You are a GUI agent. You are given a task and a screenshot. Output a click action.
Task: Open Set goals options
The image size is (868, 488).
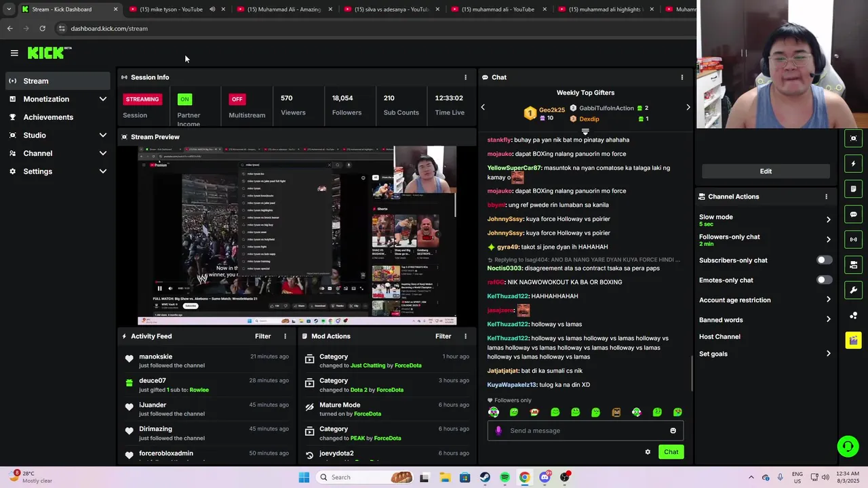click(x=765, y=354)
